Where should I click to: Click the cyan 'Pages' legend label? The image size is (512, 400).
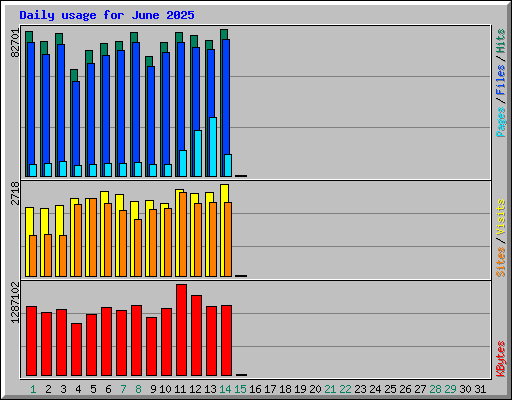501,122
